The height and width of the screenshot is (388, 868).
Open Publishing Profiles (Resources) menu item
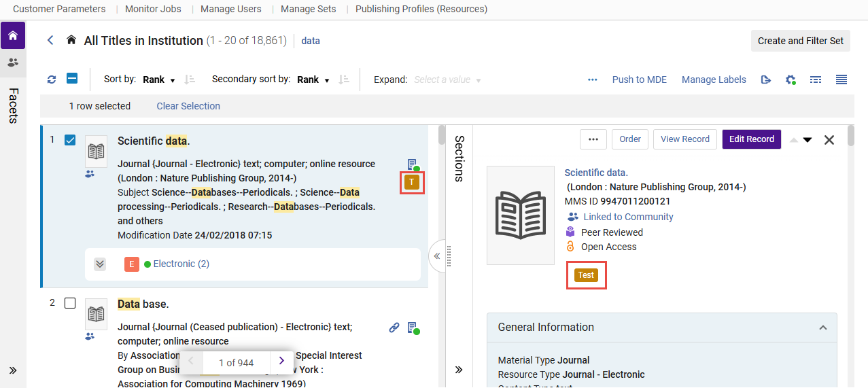click(x=421, y=10)
